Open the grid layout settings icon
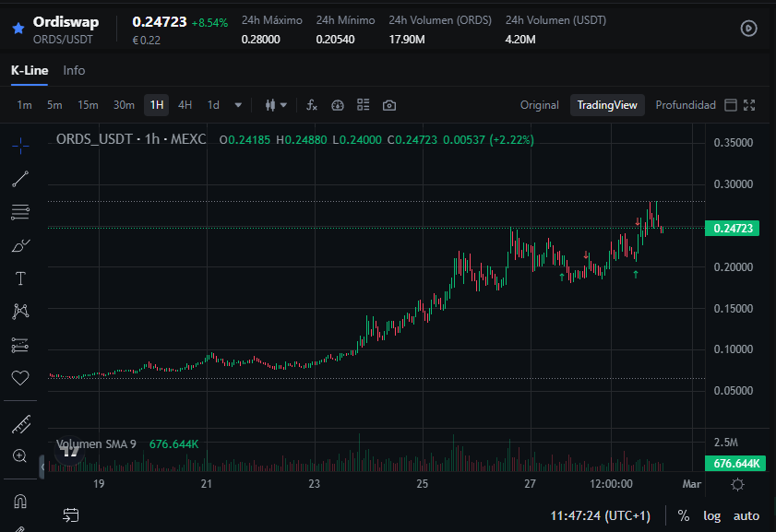This screenshot has height=532, width=776. click(364, 105)
